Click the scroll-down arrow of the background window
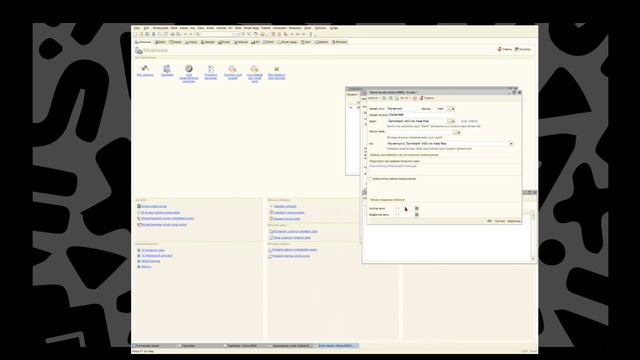 (x=532, y=258)
